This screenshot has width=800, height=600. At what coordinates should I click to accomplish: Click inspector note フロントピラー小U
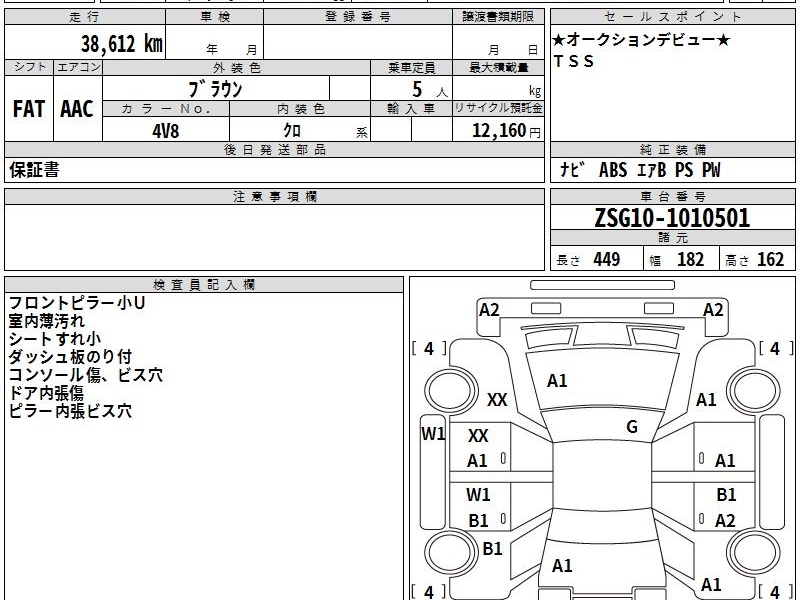pyautogui.click(x=77, y=303)
